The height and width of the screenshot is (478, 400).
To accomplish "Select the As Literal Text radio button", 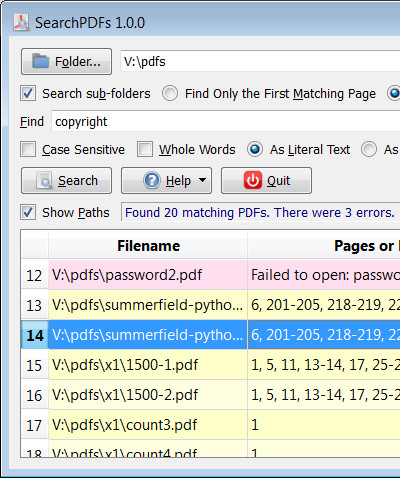I will (x=255, y=149).
